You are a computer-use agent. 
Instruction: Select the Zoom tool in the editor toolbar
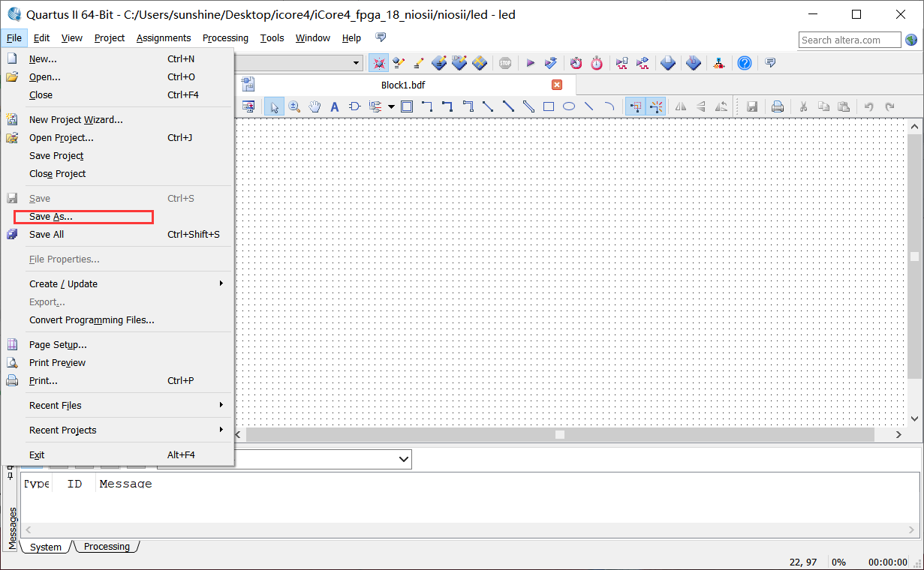coord(294,106)
